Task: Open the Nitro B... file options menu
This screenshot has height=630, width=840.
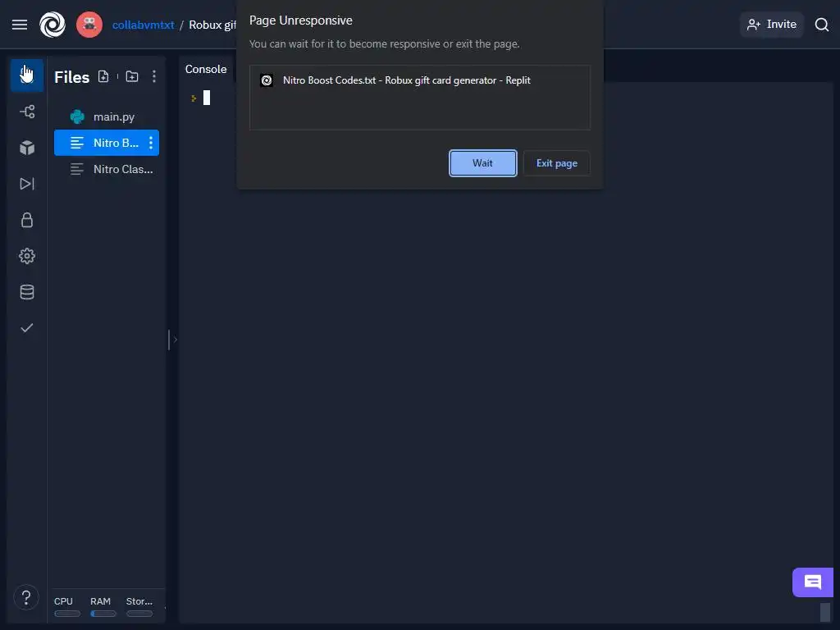Action: click(151, 143)
